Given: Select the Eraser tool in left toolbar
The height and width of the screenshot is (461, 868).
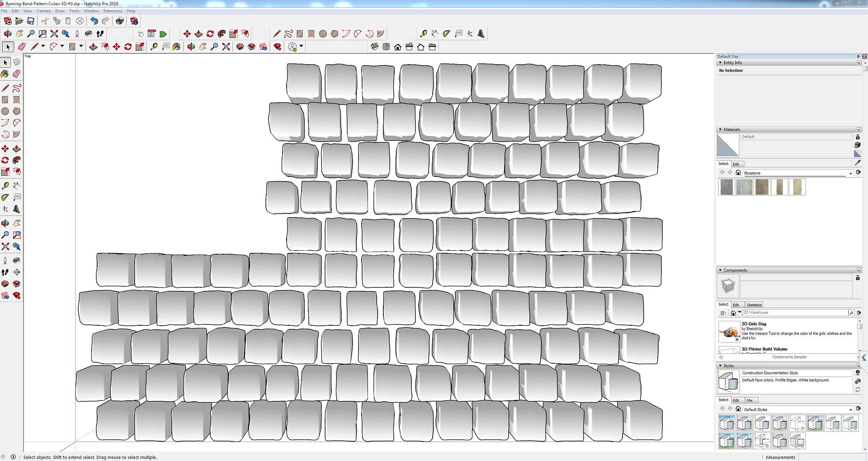Looking at the screenshot, I should (17, 74).
